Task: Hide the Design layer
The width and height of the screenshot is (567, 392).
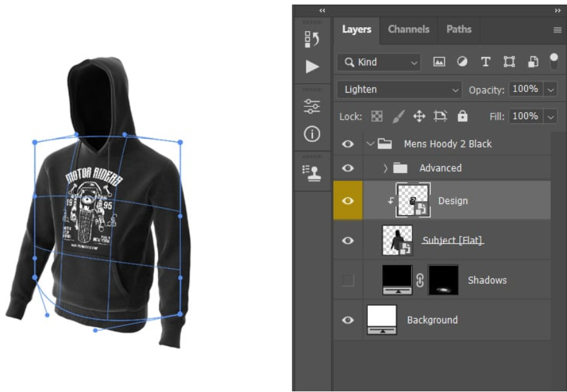Action: coord(348,200)
